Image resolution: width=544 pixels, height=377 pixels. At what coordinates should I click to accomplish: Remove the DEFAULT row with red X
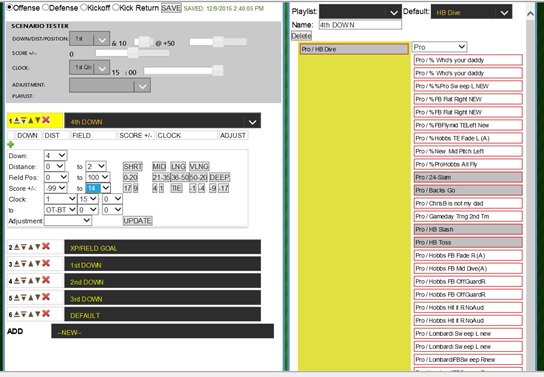point(46,314)
